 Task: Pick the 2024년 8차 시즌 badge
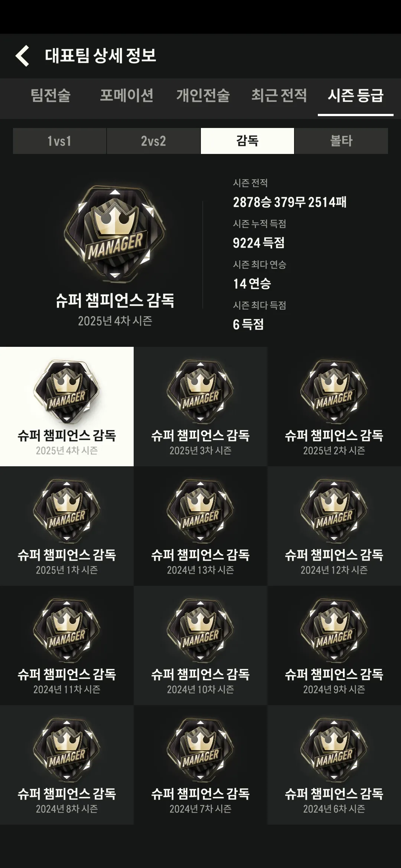(x=67, y=765)
